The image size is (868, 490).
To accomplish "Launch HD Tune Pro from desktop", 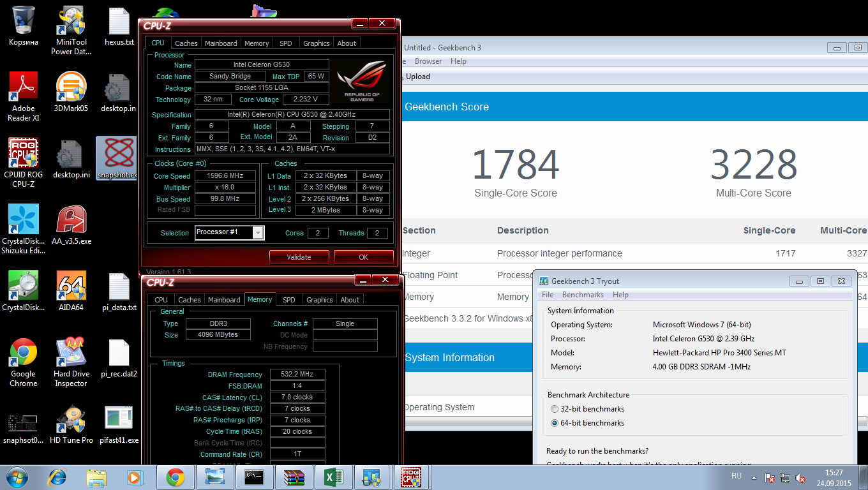I will 71,424.
